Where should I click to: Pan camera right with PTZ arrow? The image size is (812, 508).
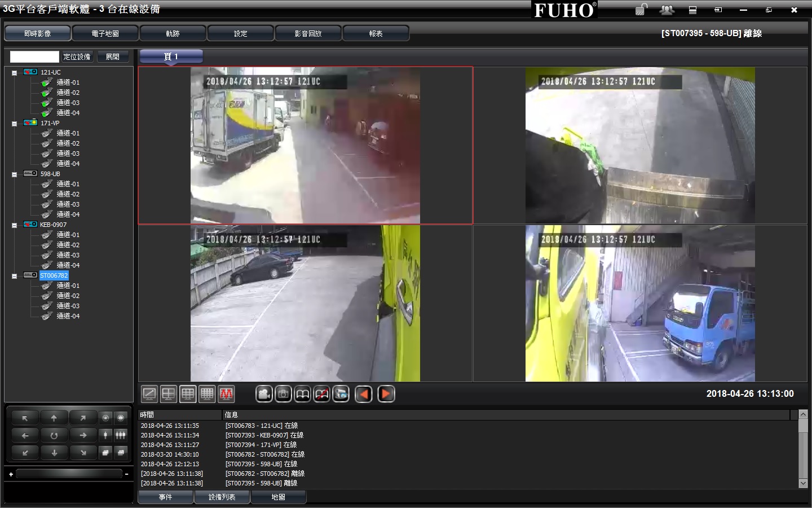[x=83, y=435]
